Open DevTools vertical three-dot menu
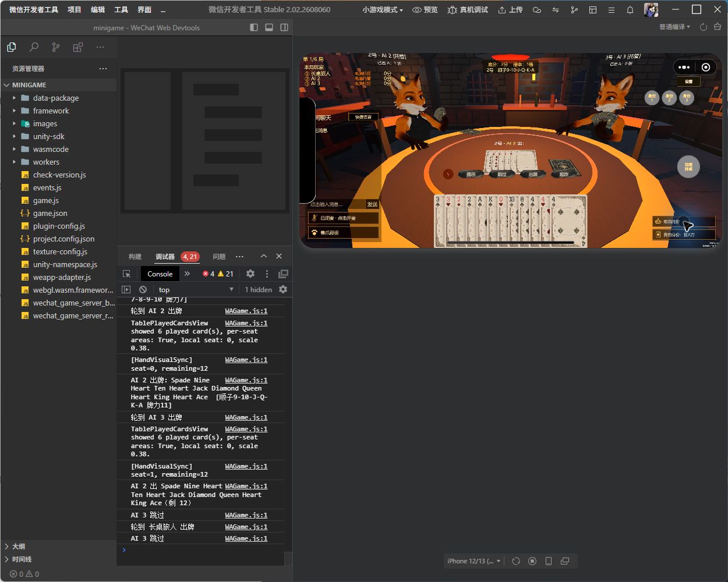 (x=267, y=274)
